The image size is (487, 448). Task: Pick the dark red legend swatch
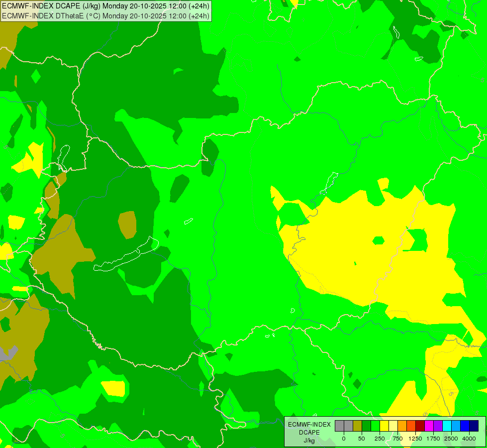pyautogui.click(x=420, y=426)
